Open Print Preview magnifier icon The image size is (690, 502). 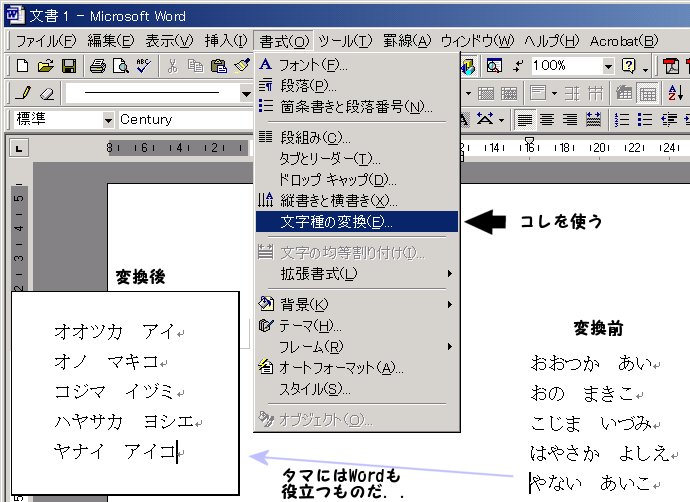[121, 66]
